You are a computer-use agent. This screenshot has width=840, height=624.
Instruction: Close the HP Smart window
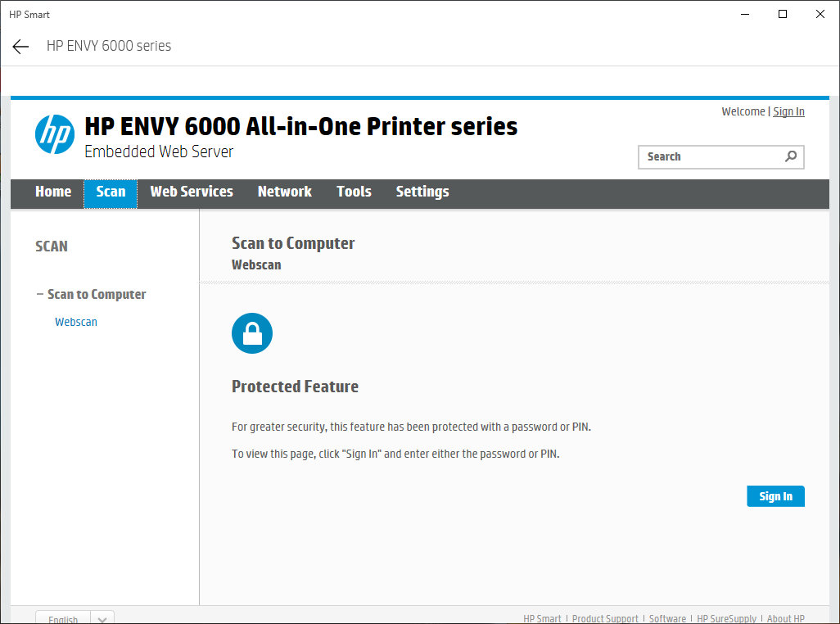(820, 15)
